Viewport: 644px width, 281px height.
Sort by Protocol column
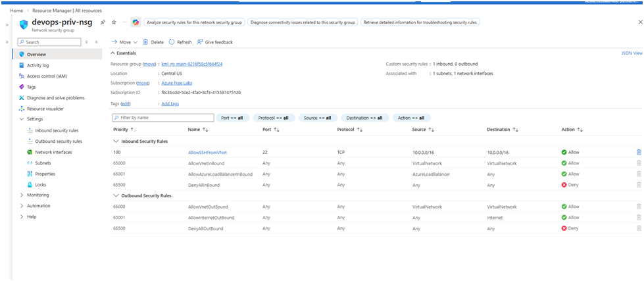(x=349, y=130)
